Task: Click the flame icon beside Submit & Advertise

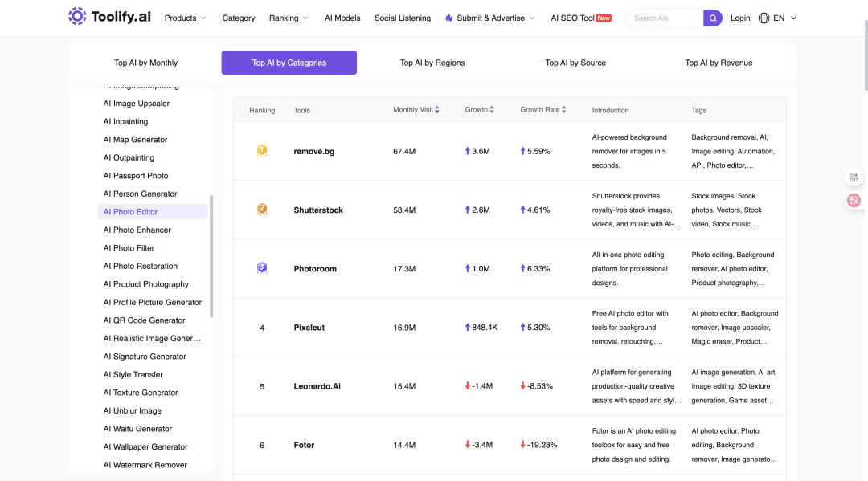Action: coord(449,18)
